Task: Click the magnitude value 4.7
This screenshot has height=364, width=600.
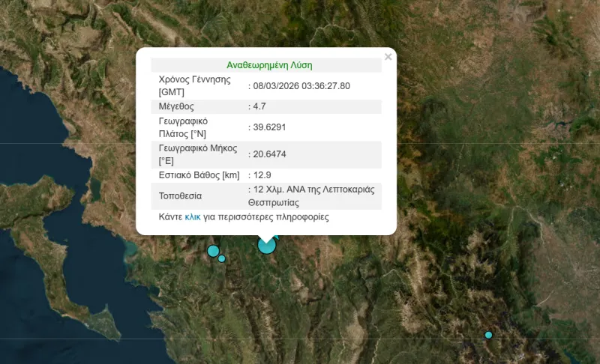Action: [x=260, y=107]
